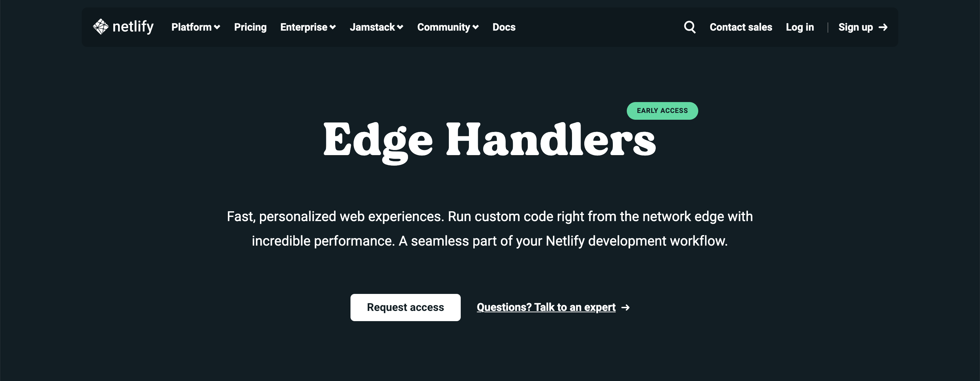The image size is (980, 381).
Task: Click the Contact sales link
Action: (741, 27)
